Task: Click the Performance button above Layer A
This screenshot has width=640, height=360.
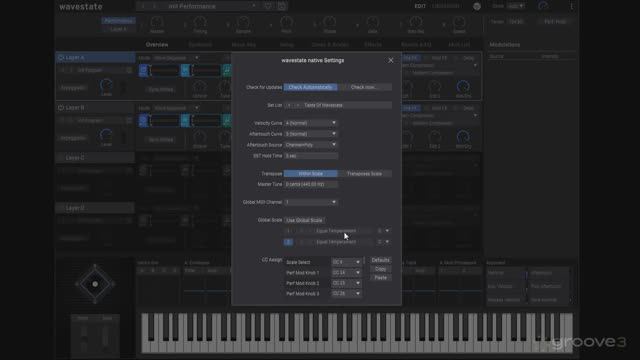Action: pos(118,20)
